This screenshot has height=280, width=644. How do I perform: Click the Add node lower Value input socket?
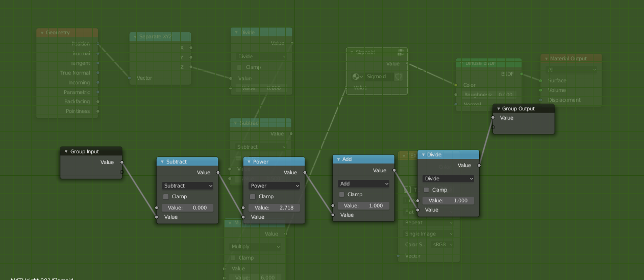333,215
